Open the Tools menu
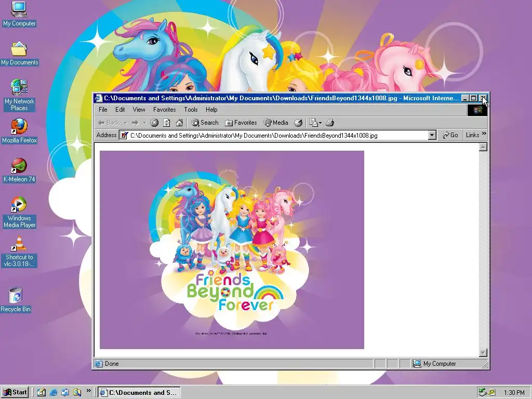Screen dimensions: 532x399 click(191, 110)
